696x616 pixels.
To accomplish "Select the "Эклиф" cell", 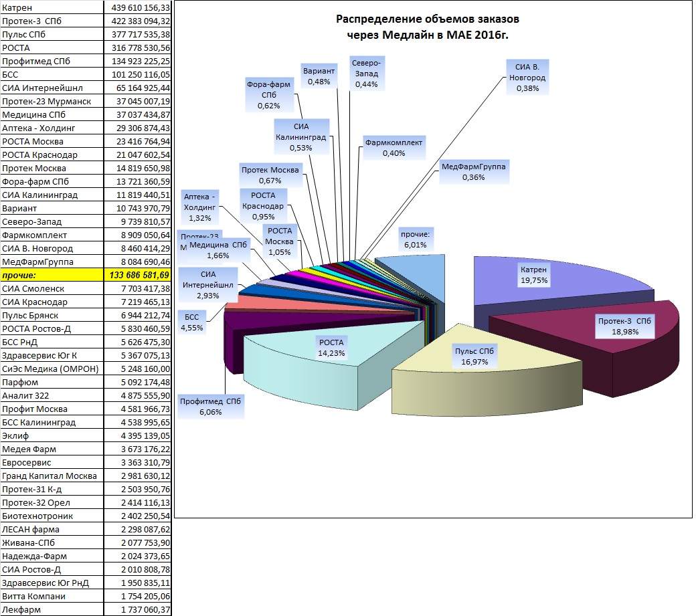I will [x=52, y=435].
